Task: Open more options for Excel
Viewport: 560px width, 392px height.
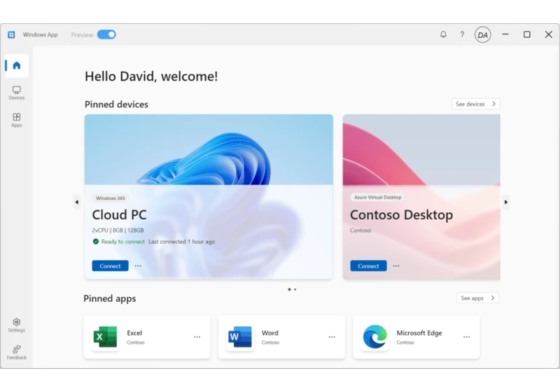Action: [x=197, y=337]
